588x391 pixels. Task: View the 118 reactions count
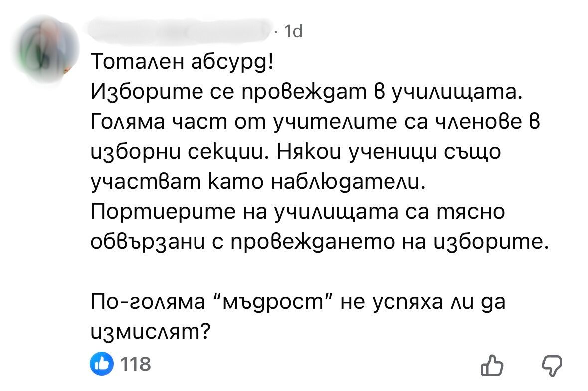point(137,364)
